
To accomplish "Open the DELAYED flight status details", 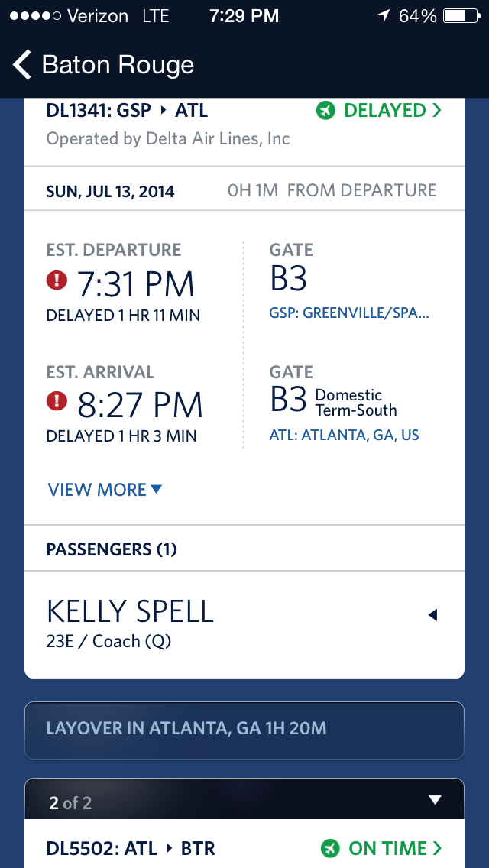I will click(393, 111).
